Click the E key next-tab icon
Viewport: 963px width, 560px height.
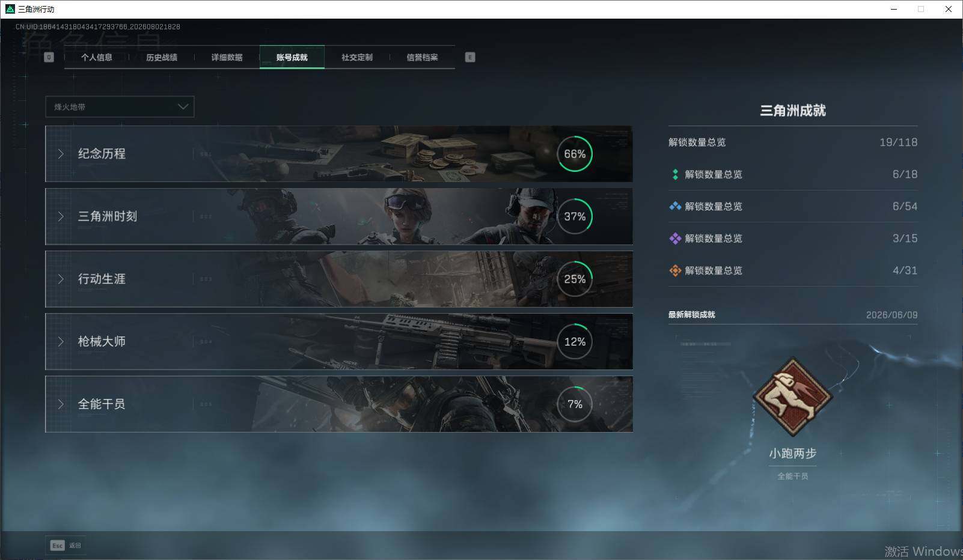pyautogui.click(x=470, y=57)
